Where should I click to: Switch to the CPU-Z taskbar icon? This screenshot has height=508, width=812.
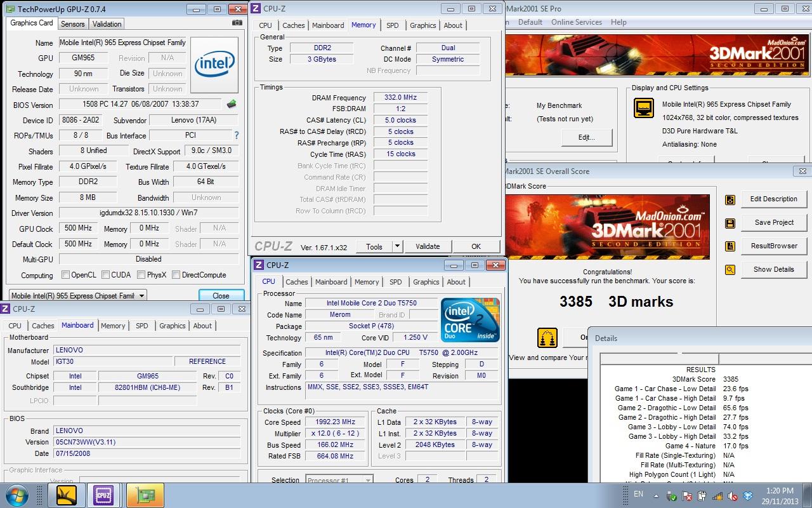(x=103, y=494)
